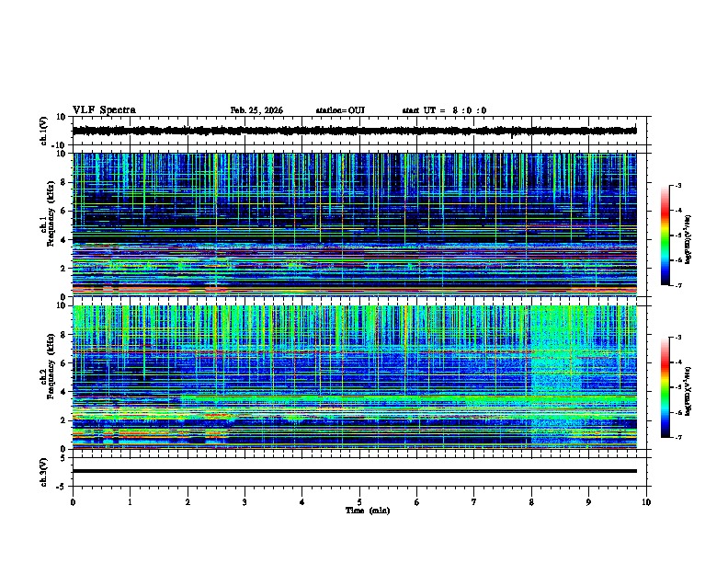Click the "8" kHz tick on ch.1 frequency axis
Viewport: 728px width, 563px height.
63,182
